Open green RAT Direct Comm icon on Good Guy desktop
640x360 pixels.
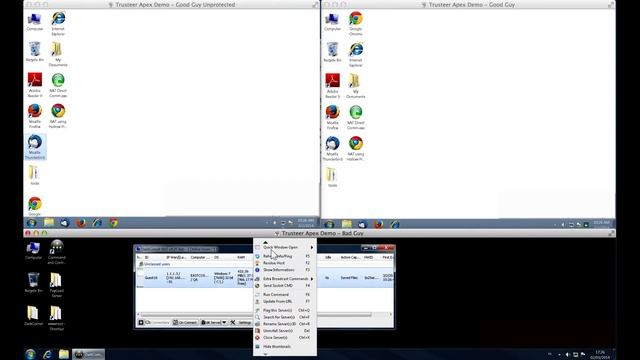[356, 117]
